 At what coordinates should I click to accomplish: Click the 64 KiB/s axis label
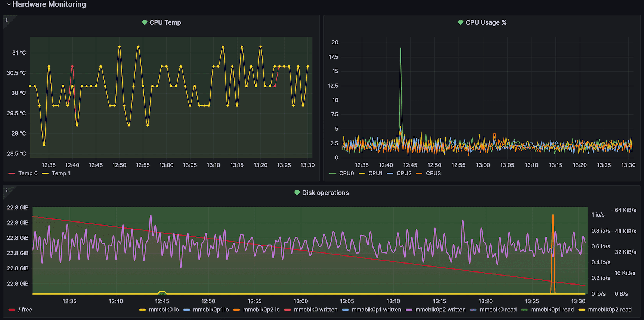coord(625,210)
